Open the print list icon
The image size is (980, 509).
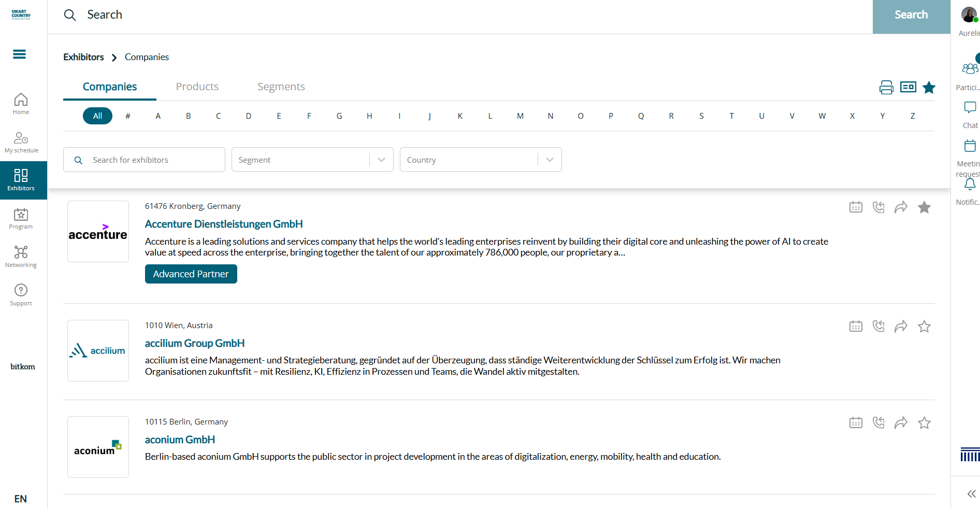click(886, 87)
